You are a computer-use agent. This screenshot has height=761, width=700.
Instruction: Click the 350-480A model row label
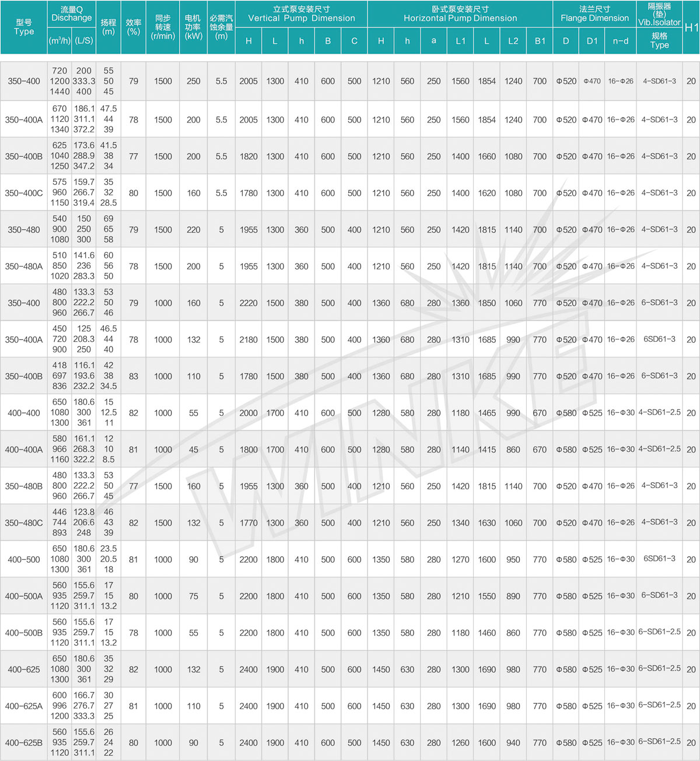click(x=24, y=266)
